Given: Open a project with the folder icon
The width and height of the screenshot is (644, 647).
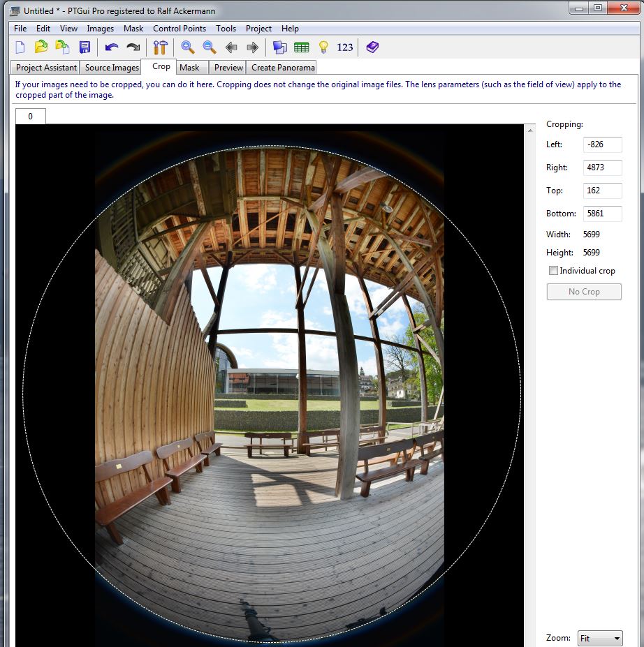Looking at the screenshot, I should click(41, 47).
